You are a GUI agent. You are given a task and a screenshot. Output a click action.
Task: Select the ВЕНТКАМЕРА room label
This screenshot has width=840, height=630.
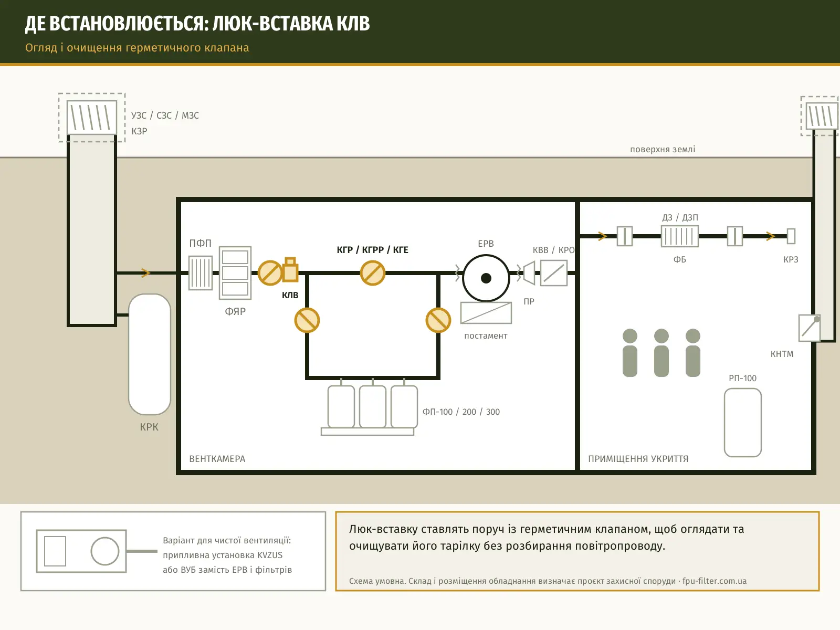click(x=217, y=459)
